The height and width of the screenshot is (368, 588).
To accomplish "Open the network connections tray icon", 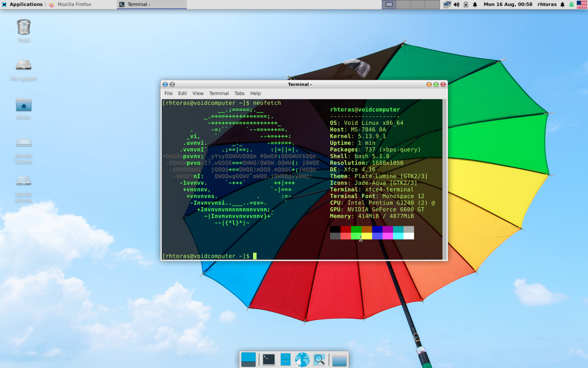I will 447,4.
